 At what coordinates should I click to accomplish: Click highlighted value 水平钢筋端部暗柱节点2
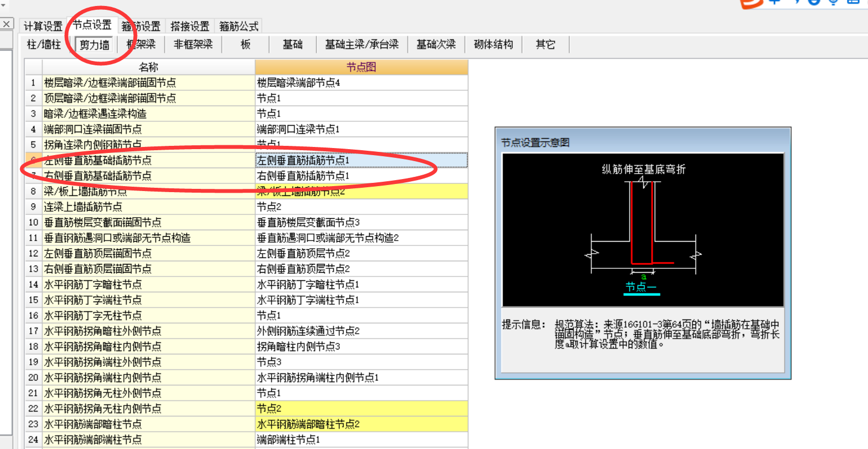(361, 424)
